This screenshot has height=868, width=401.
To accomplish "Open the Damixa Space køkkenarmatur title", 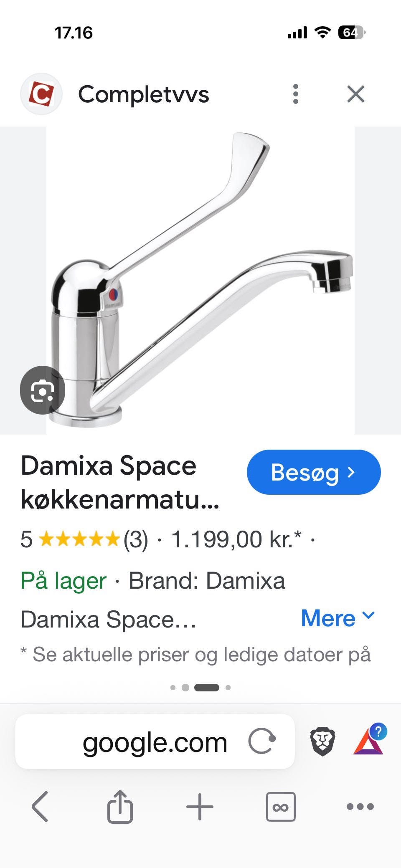I will coord(120,483).
